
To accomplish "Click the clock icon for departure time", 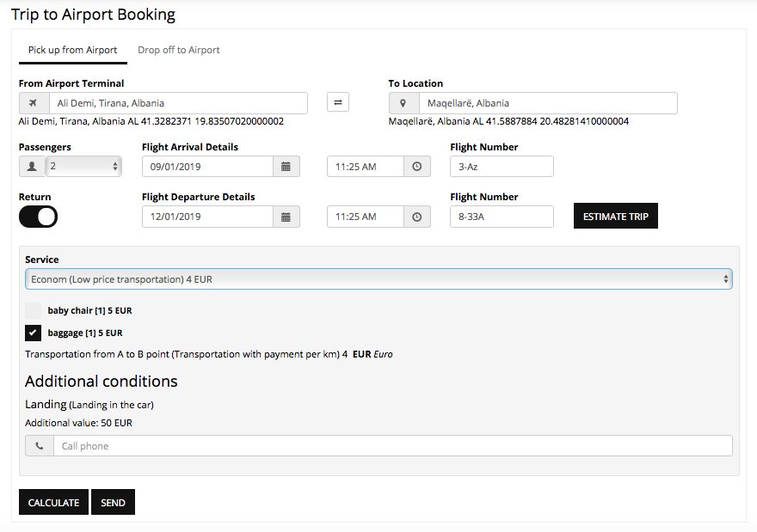I will [417, 217].
